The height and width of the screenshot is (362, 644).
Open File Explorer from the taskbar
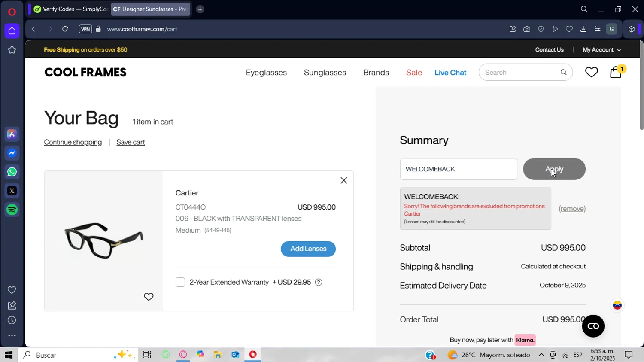tap(218, 355)
